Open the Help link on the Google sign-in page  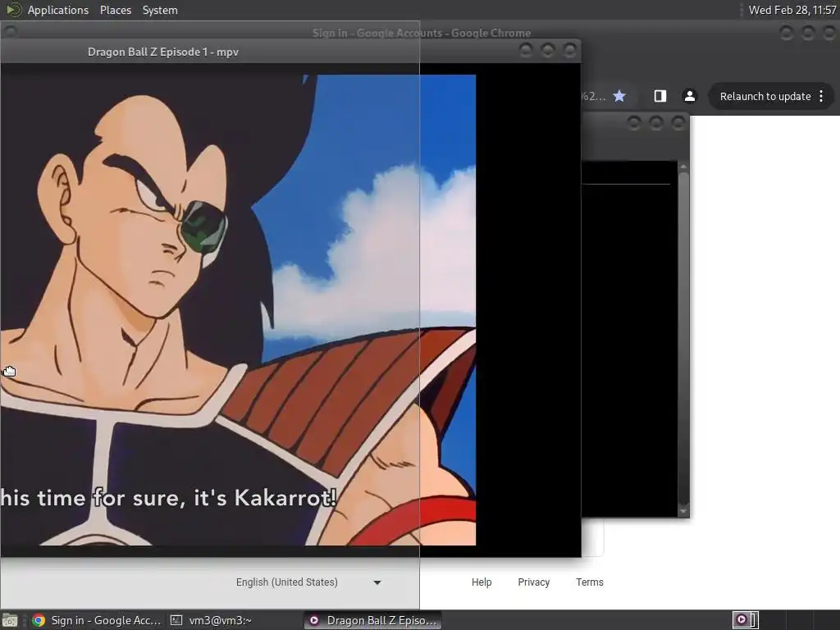click(481, 582)
